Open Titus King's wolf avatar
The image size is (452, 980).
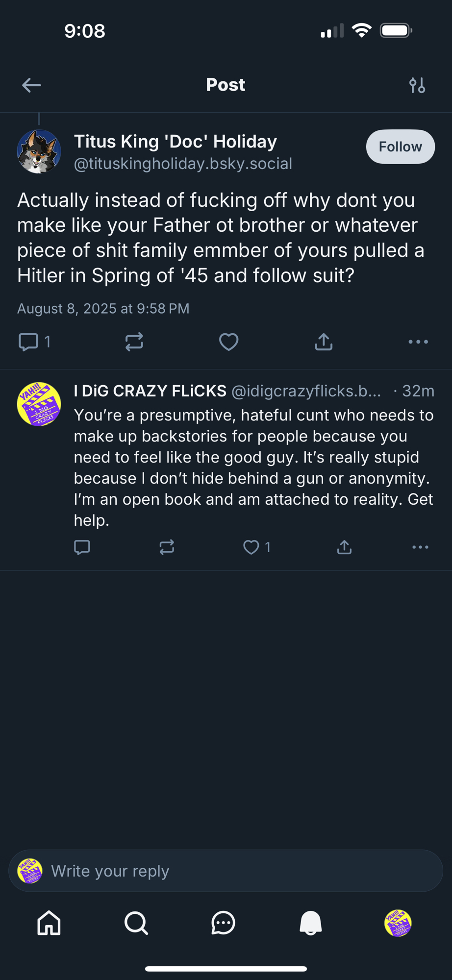pos(39,151)
